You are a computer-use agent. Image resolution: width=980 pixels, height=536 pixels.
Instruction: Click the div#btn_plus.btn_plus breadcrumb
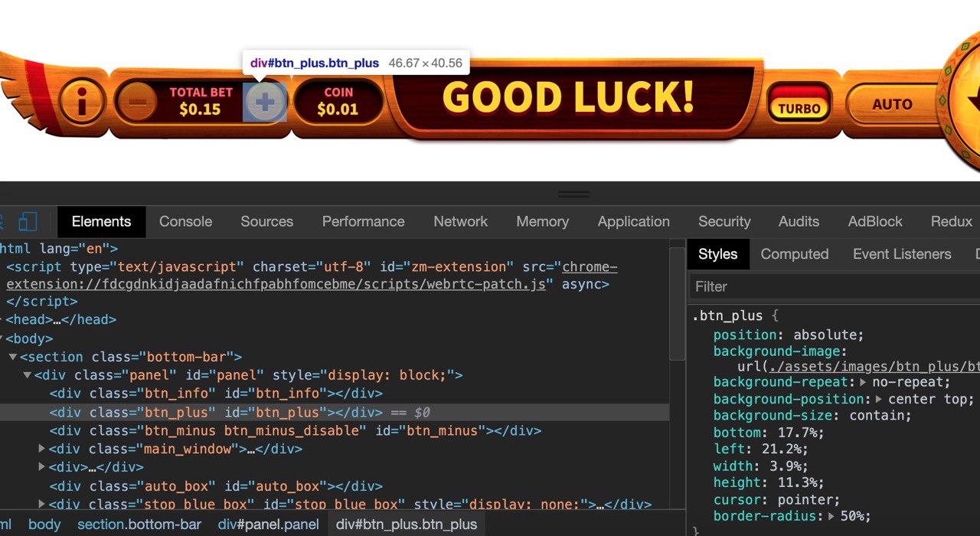point(407,525)
